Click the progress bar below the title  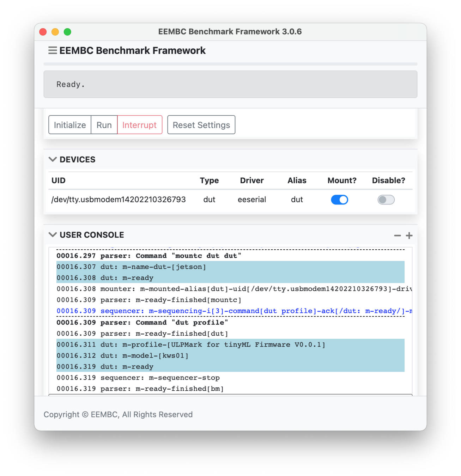[x=230, y=64]
